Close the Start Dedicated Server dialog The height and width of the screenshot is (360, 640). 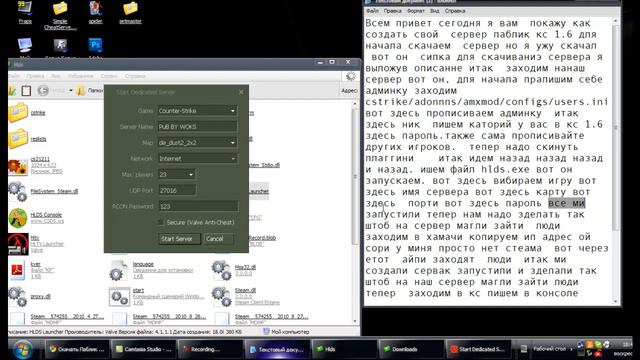pyautogui.click(x=241, y=92)
